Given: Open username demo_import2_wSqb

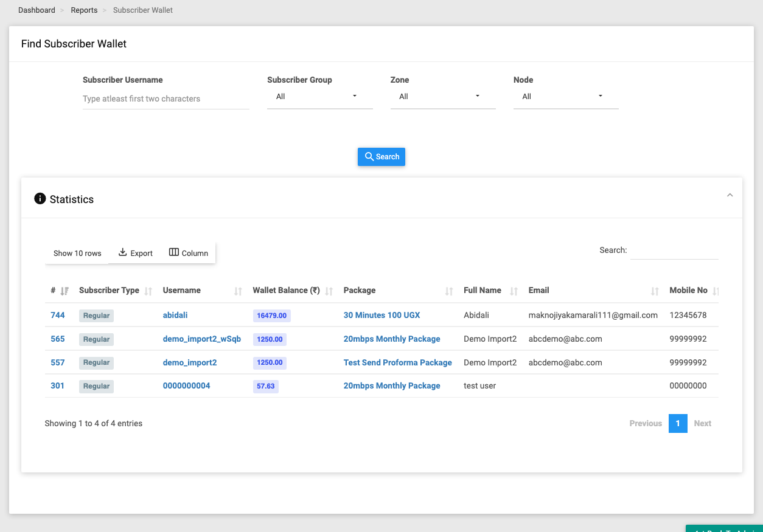Looking at the screenshot, I should pos(202,339).
